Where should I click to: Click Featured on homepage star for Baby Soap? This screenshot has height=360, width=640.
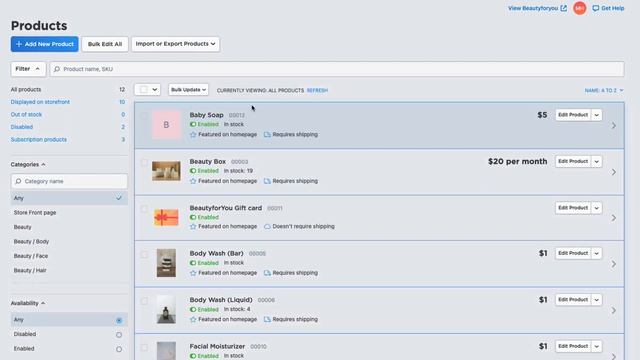tap(193, 135)
